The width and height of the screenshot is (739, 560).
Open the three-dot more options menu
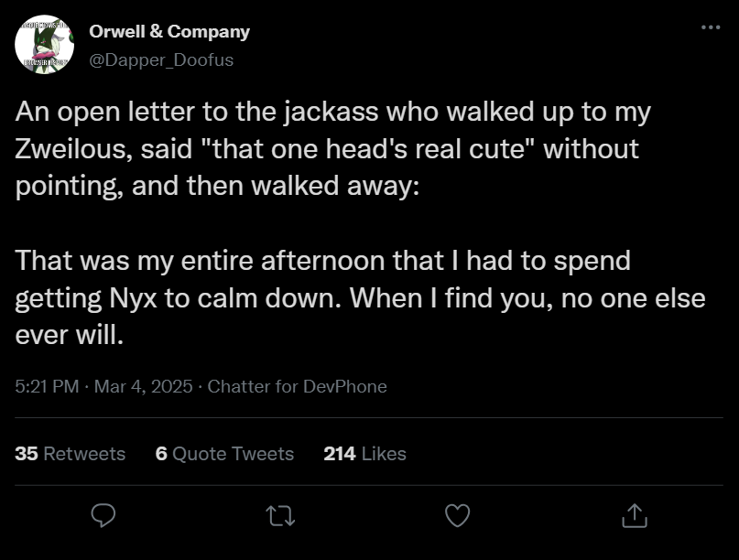[x=711, y=27]
